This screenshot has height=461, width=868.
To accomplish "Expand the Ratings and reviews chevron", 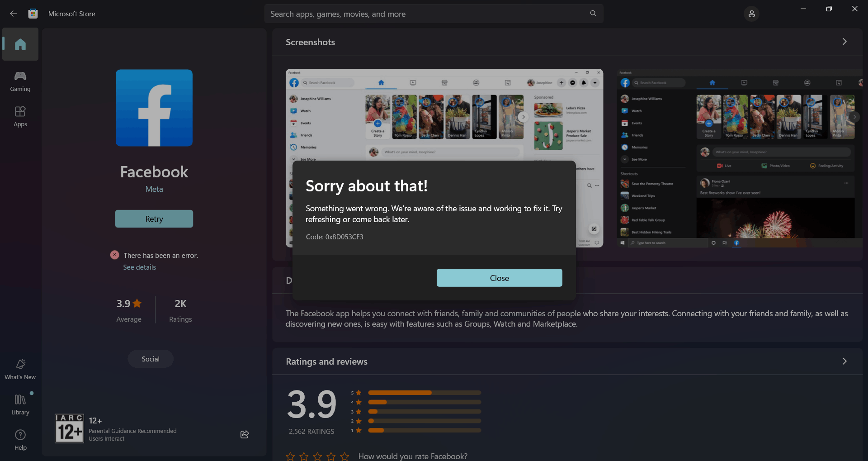I will (844, 361).
